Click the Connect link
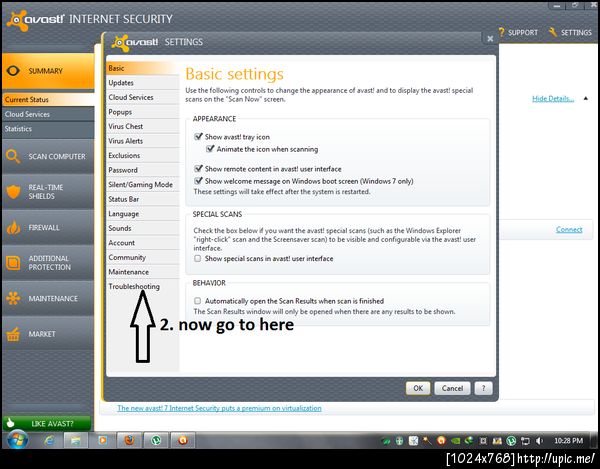Image resolution: width=600 pixels, height=469 pixels. pos(569,229)
